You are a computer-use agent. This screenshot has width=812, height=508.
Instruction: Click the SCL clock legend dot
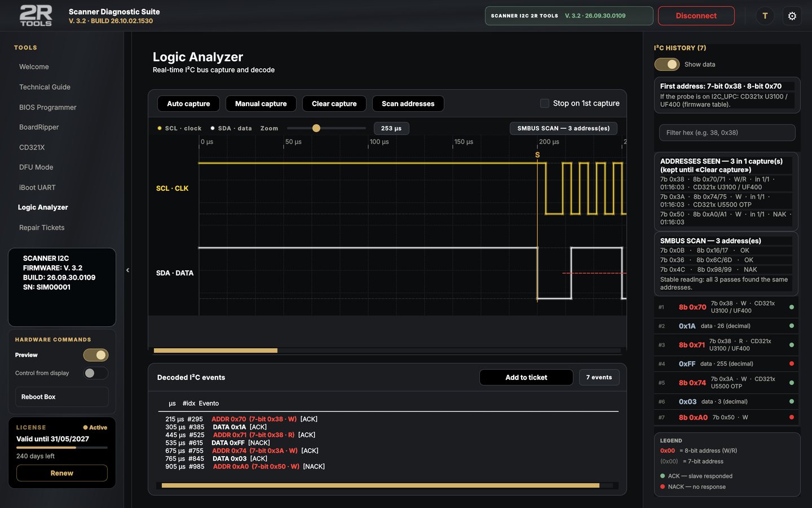click(160, 128)
